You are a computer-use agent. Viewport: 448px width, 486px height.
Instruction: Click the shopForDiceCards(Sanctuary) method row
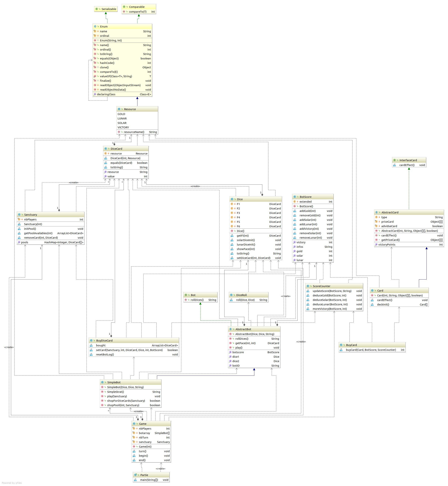pyautogui.click(x=126, y=401)
